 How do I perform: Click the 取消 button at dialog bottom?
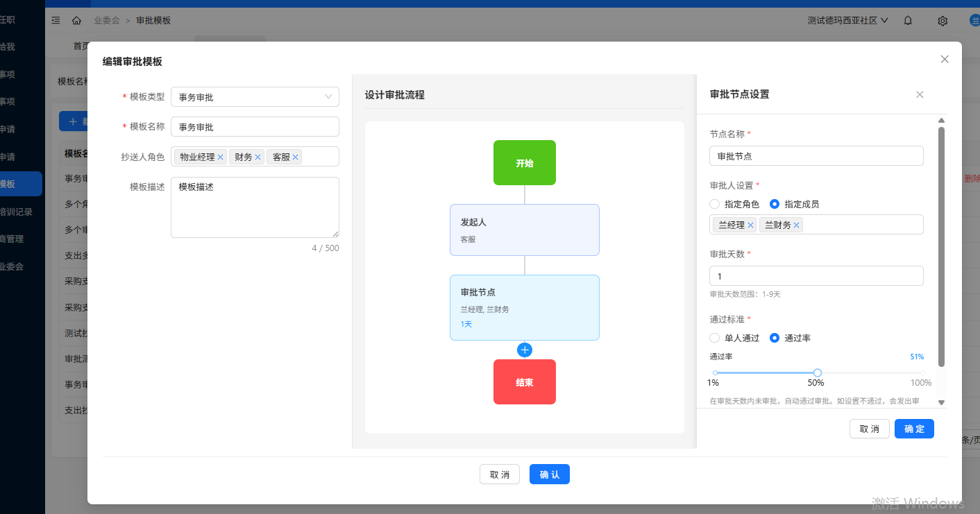pos(500,474)
